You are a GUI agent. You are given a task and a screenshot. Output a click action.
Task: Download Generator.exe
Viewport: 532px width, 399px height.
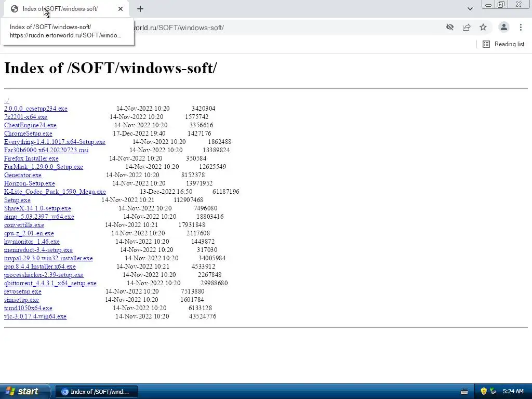point(23,175)
